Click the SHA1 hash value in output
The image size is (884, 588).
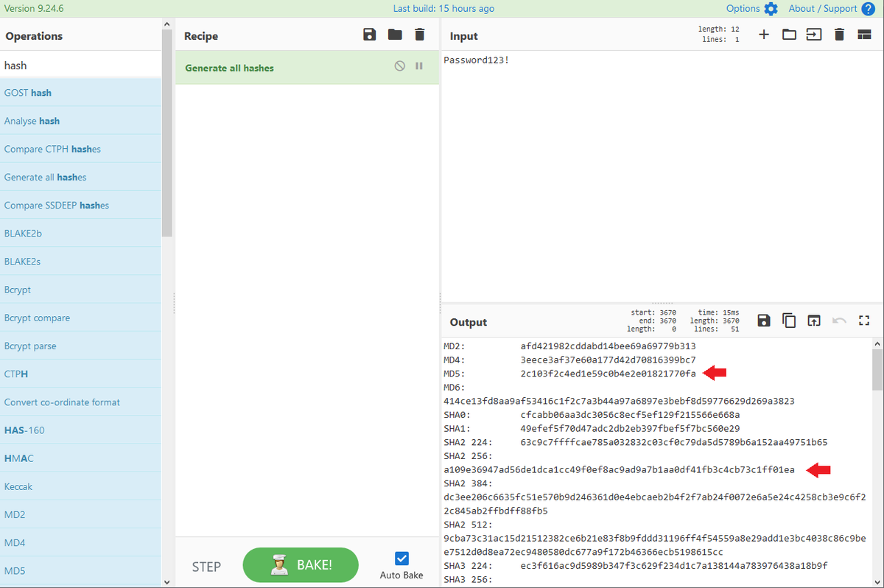tap(630, 428)
